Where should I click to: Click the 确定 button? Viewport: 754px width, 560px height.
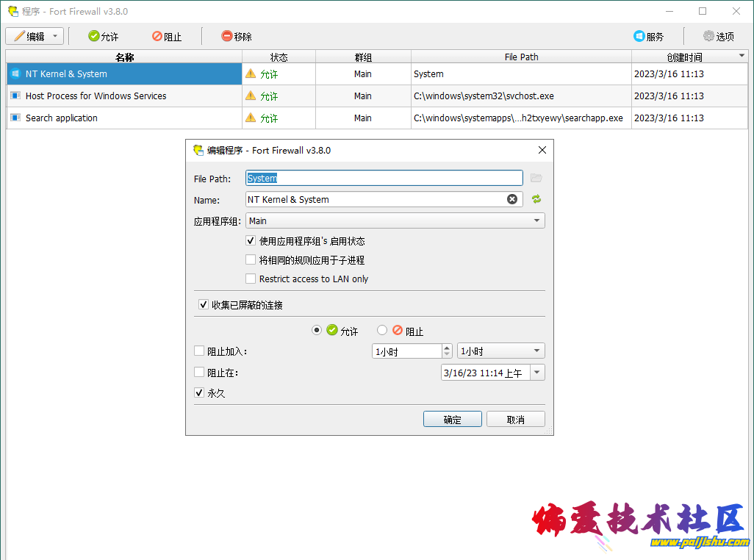point(453,419)
